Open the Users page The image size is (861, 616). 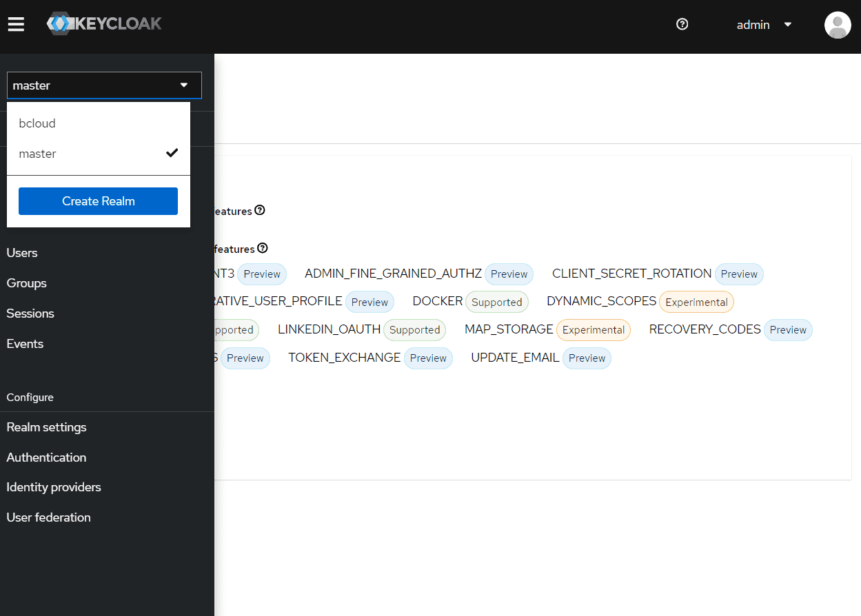point(22,253)
